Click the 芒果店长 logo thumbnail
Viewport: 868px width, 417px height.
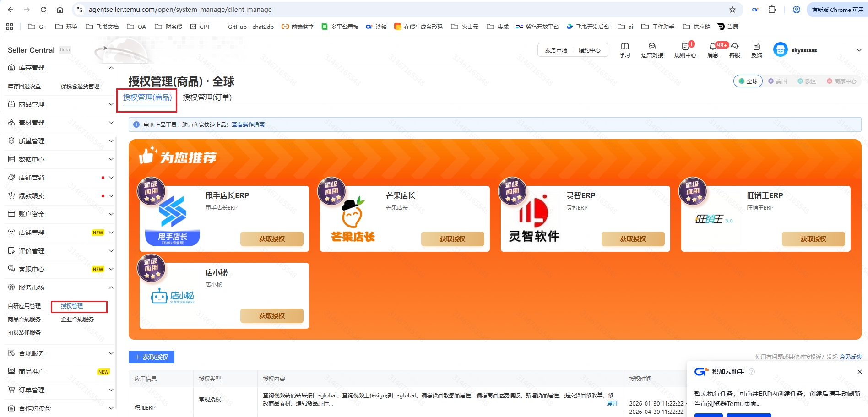pos(353,220)
